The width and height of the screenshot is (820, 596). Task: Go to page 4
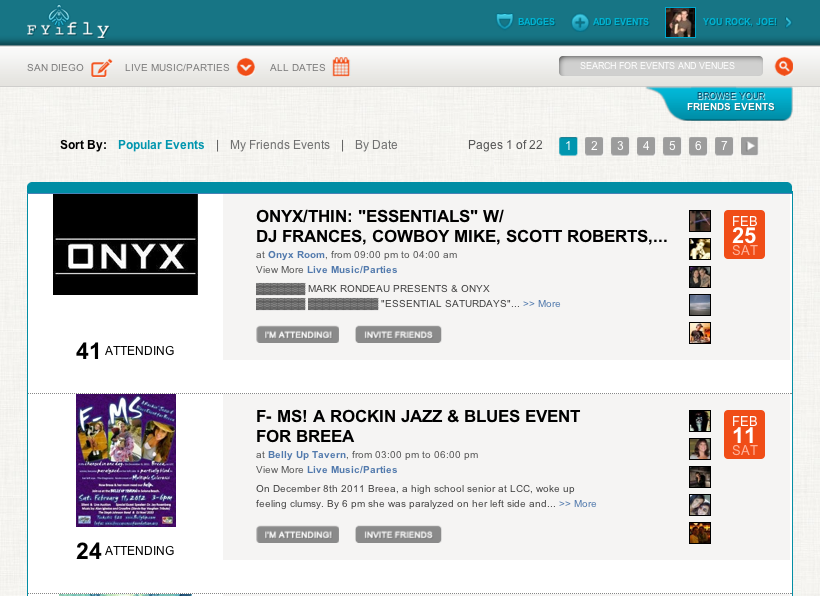[x=646, y=146]
